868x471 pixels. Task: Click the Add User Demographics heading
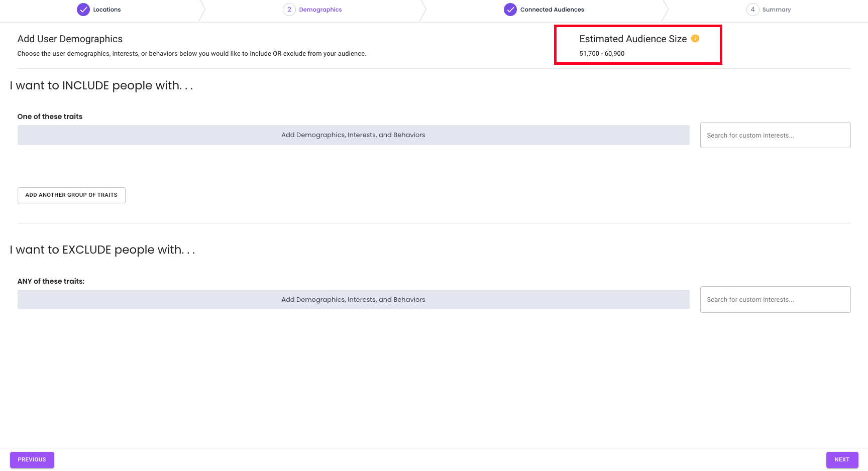click(70, 39)
